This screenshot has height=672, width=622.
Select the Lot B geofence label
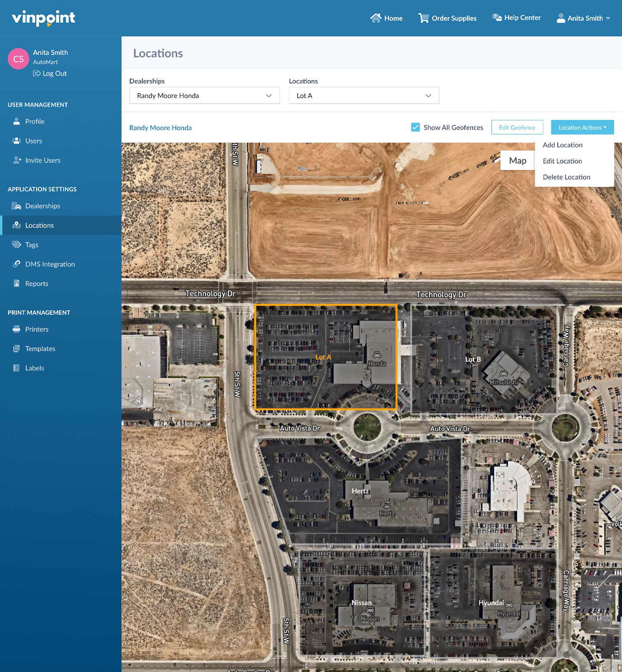[473, 359]
